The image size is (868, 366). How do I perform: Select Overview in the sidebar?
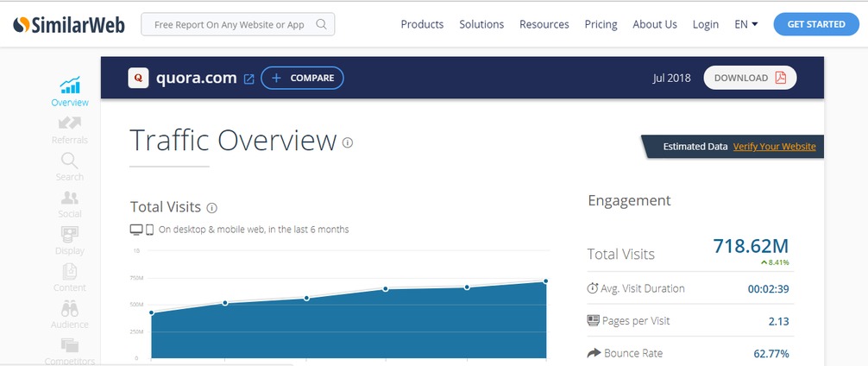click(x=70, y=91)
